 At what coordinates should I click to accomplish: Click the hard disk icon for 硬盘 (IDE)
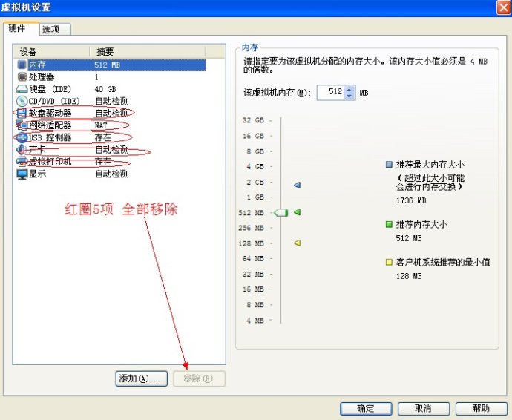pyautogui.click(x=22, y=89)
